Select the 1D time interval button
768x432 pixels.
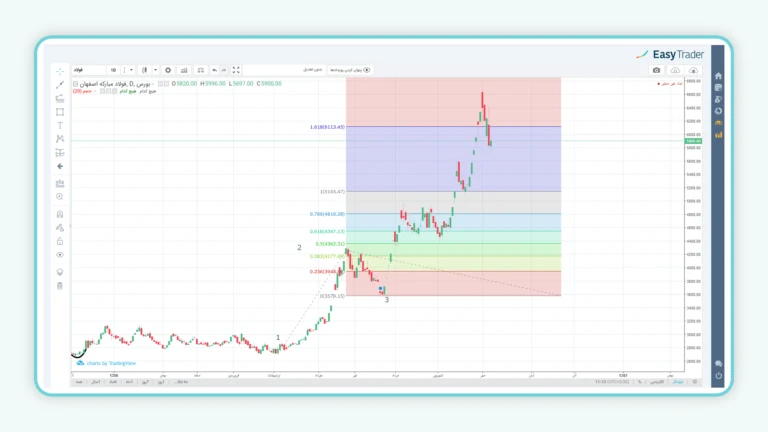[113, 70]
